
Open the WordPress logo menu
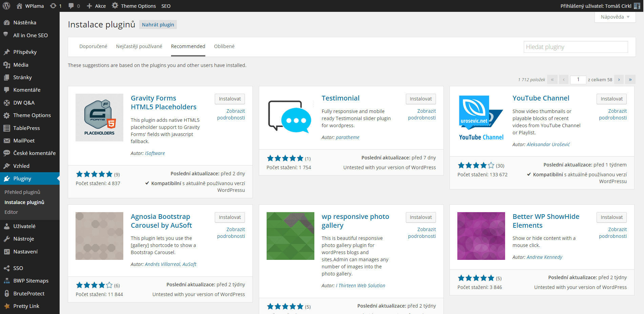(x=6, y=6)
